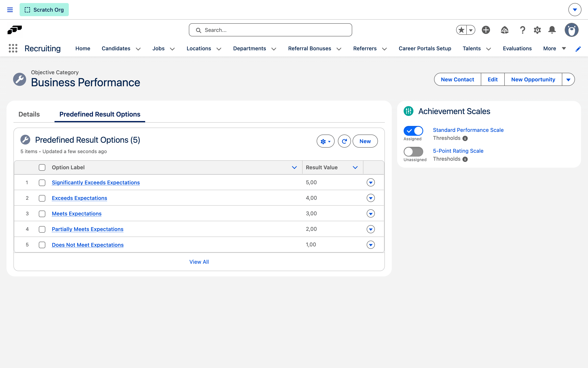
Task: Open the user profile avatar
Action: pyautogui.click(x=571, y=30)
